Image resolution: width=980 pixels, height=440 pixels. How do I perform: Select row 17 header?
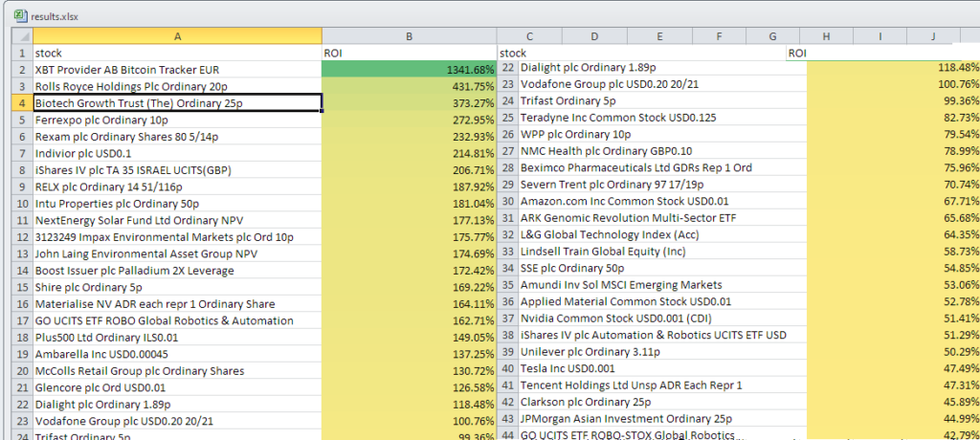coord(22,320)
